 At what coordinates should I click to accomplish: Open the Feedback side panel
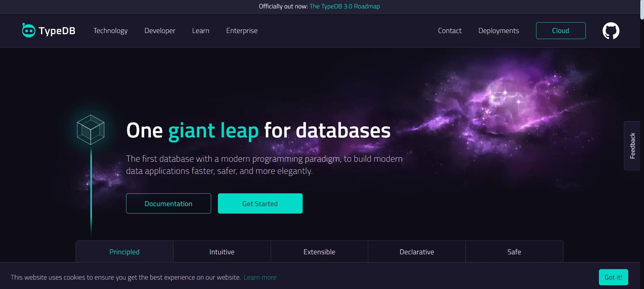click(x=632, y=146)
